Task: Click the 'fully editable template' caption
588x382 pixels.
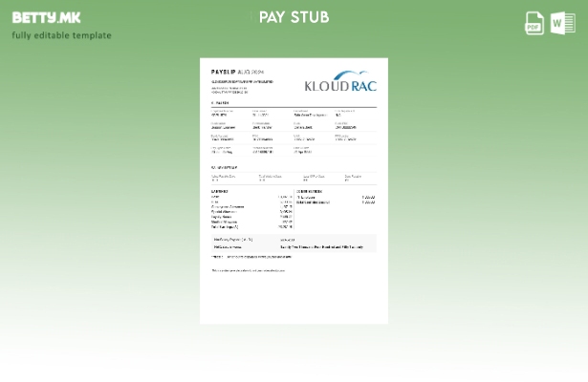Action: pyautogui.click(x=61, y=36)
